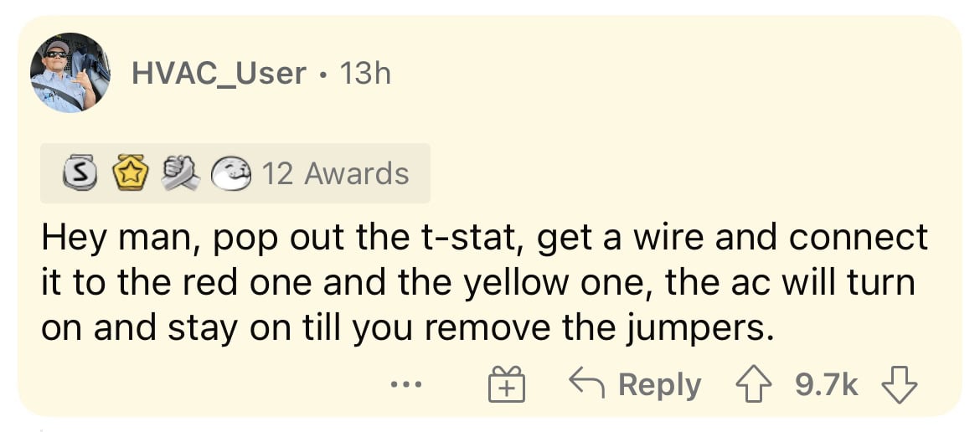Image resolution: width=980 pixels, height=432 pixels.
Task: Select the 9.7k vote score
Action: tap(826, 385)
